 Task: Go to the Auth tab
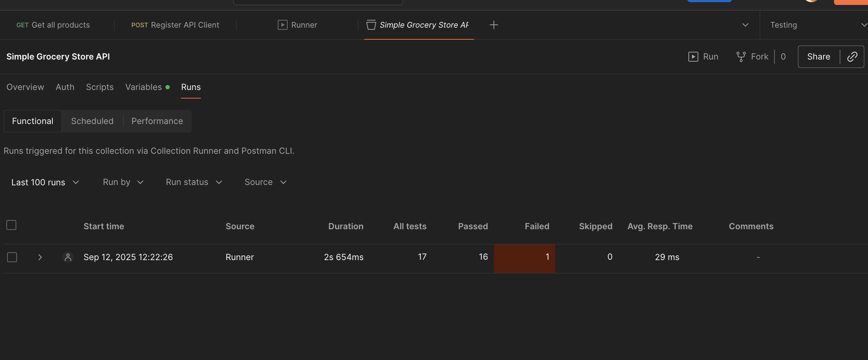(x=65, y=87)
